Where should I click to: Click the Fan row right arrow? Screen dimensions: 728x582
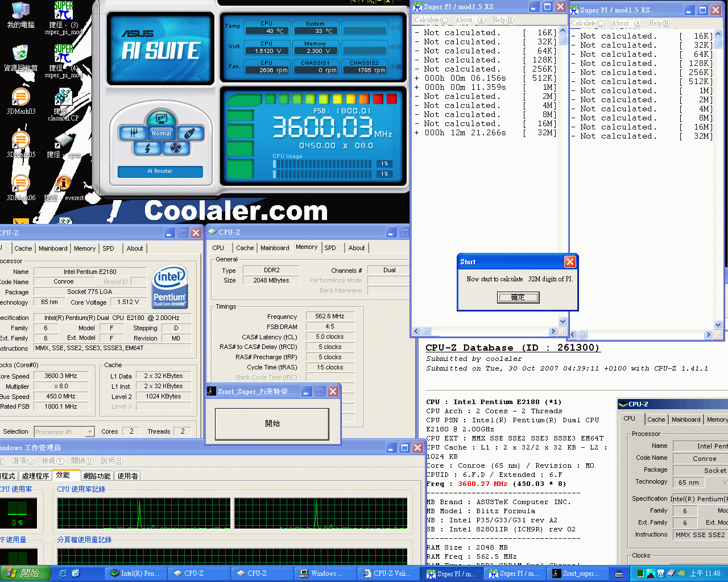399,68
